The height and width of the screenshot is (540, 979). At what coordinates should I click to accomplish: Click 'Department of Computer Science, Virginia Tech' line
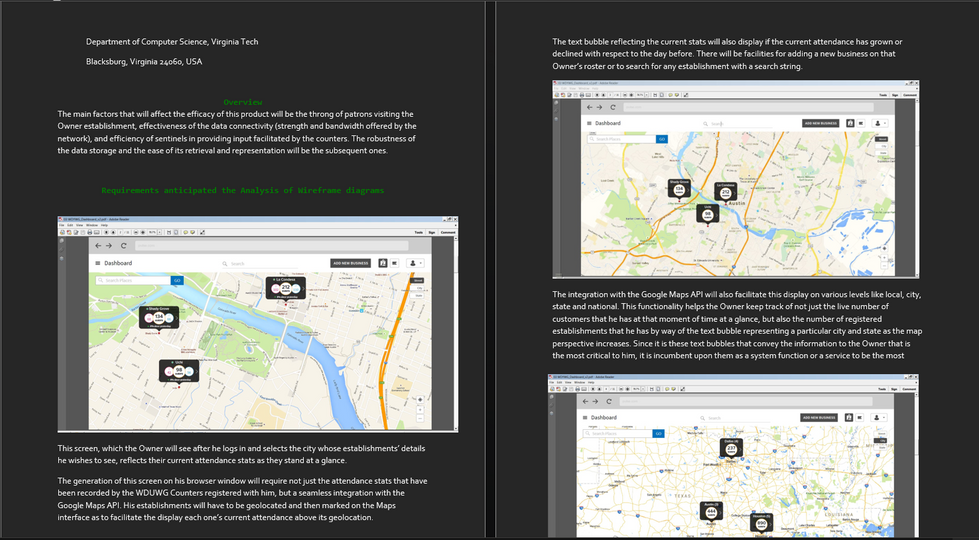click(172, 42)
